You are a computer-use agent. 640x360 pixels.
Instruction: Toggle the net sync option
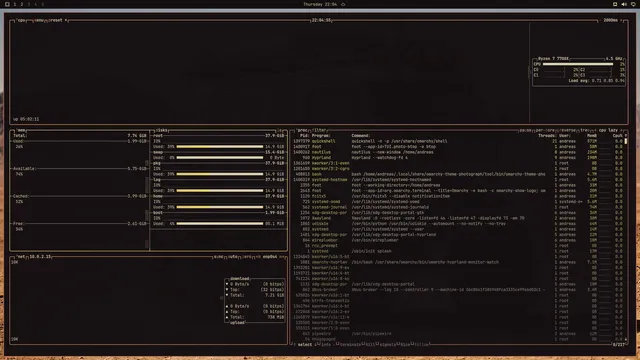pyautogui.click(x=218, y=257)
